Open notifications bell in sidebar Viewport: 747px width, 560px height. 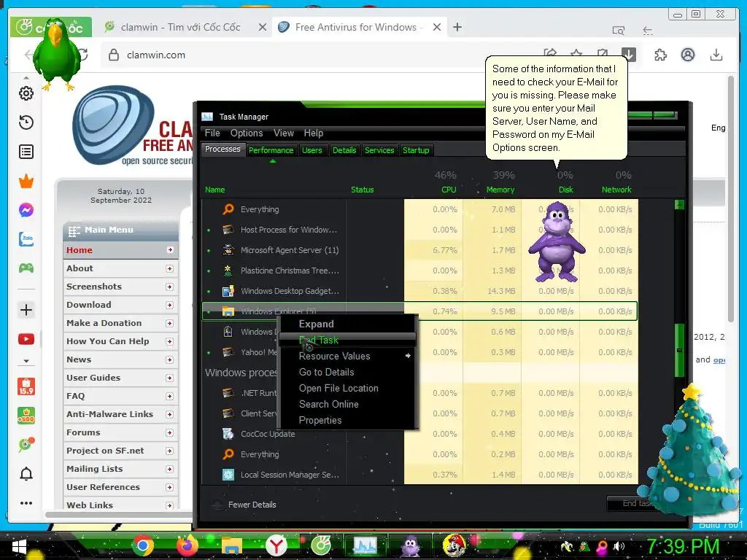click(x=26, y=474)
